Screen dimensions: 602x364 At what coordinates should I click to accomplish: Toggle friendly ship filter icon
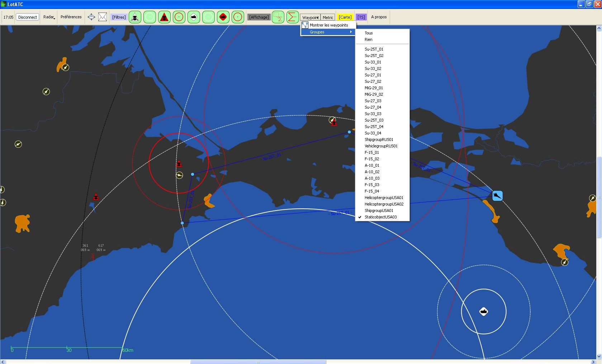coord(194,17)
